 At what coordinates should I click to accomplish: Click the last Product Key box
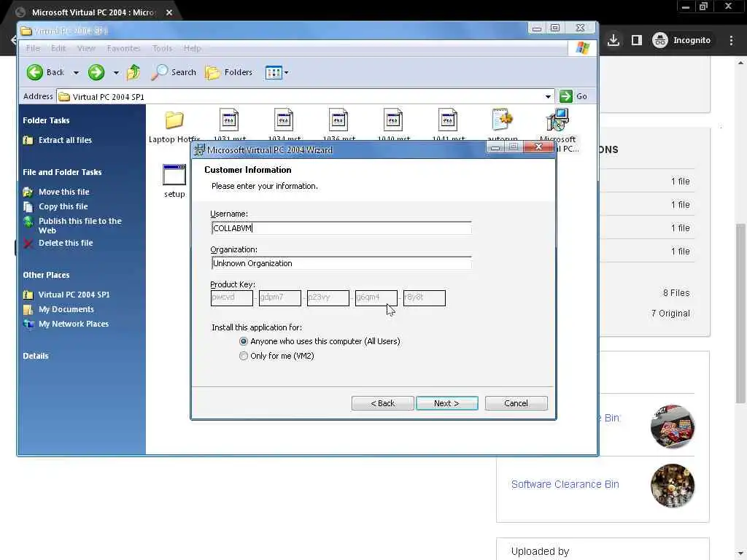click(424, 297)
